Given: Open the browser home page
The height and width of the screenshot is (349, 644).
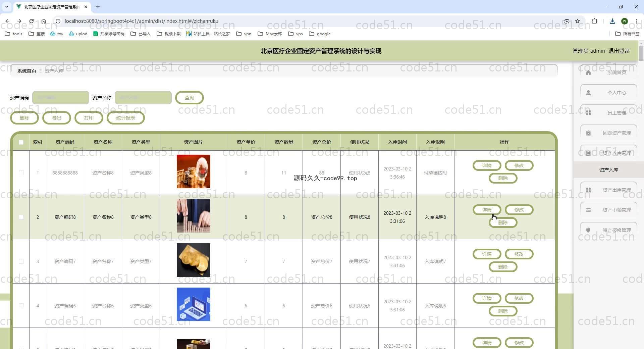Looking at the screenshot, I should (44, 21).
